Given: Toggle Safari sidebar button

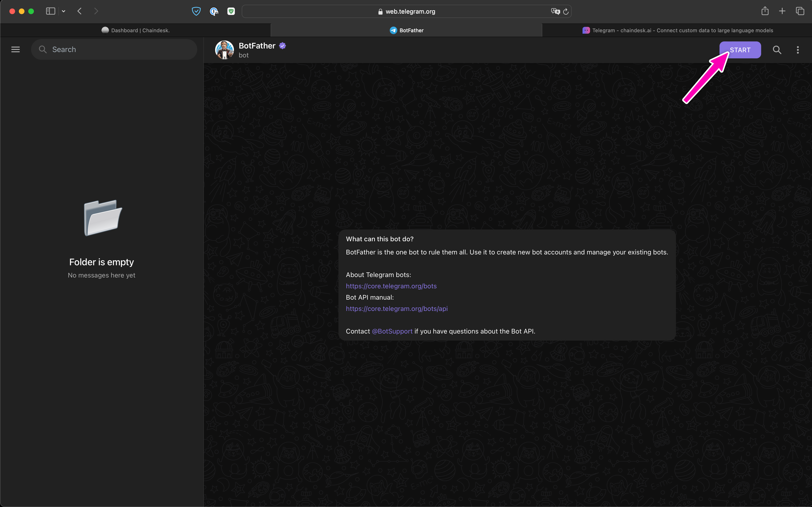Looking at the screenshot, I should 50,11.
